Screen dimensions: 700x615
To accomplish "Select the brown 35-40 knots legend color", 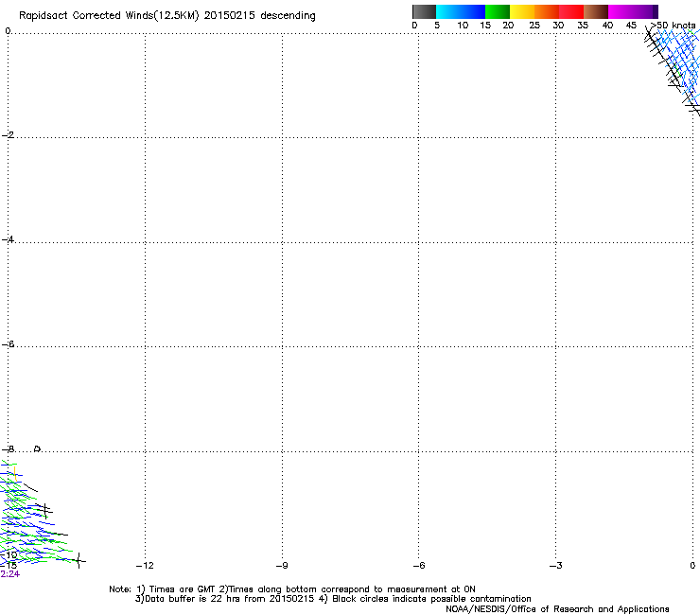I will click(x=596, y=11).
